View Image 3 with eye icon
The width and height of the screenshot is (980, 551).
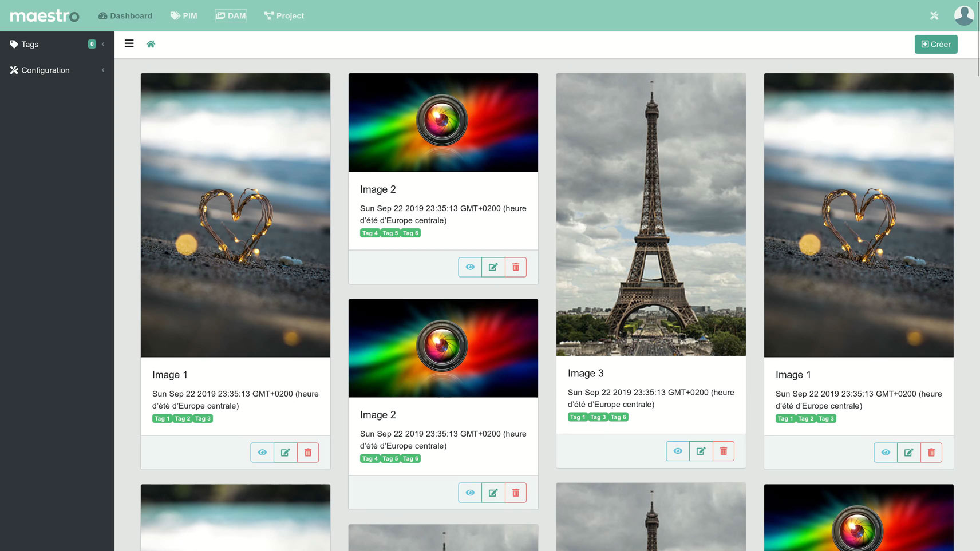[678, 451]
